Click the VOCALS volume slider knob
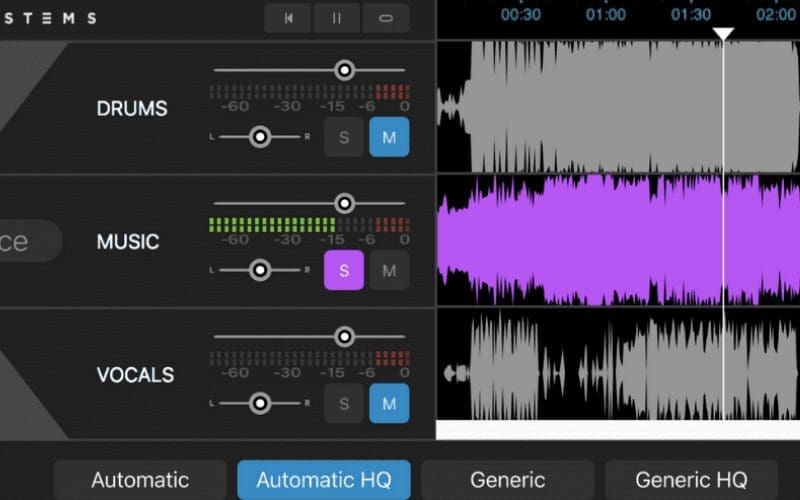Image resolution: width=800 pixels, height=500 pixels. [x=345, y=337]
